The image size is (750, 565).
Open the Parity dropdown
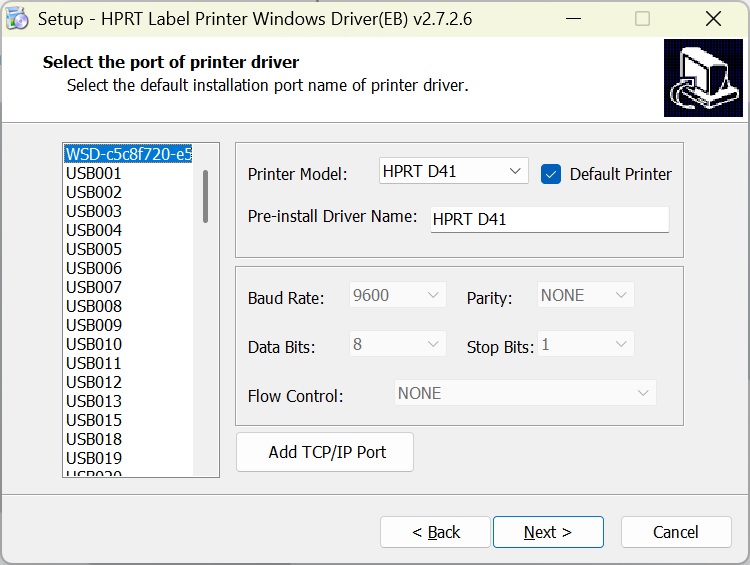click(585, 296)
